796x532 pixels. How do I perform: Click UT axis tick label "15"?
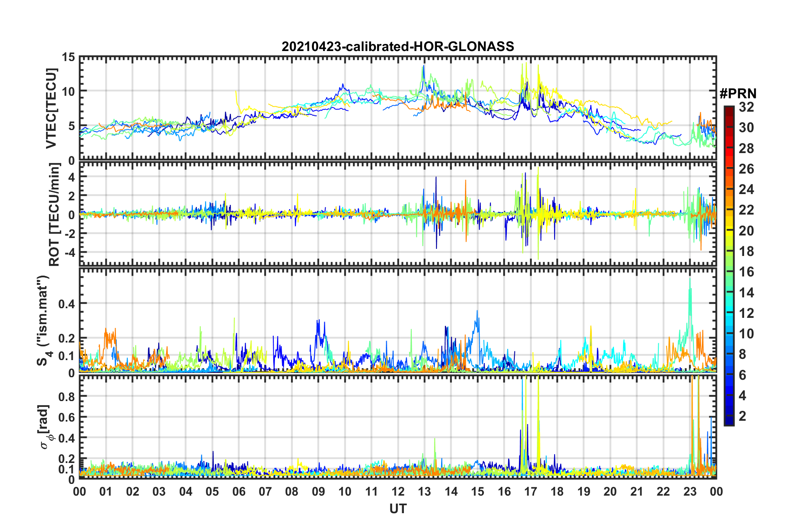[478, 491]
